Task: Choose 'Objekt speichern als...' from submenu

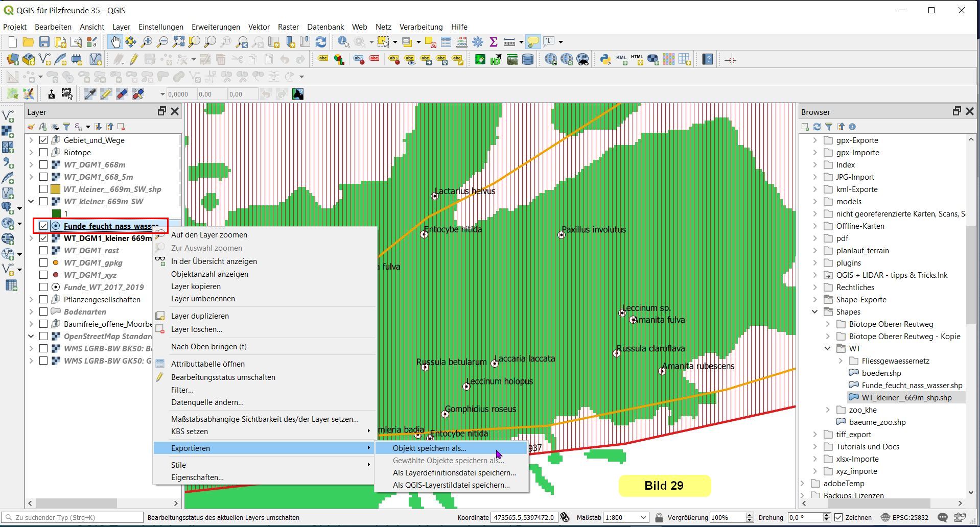Action: 429,448
